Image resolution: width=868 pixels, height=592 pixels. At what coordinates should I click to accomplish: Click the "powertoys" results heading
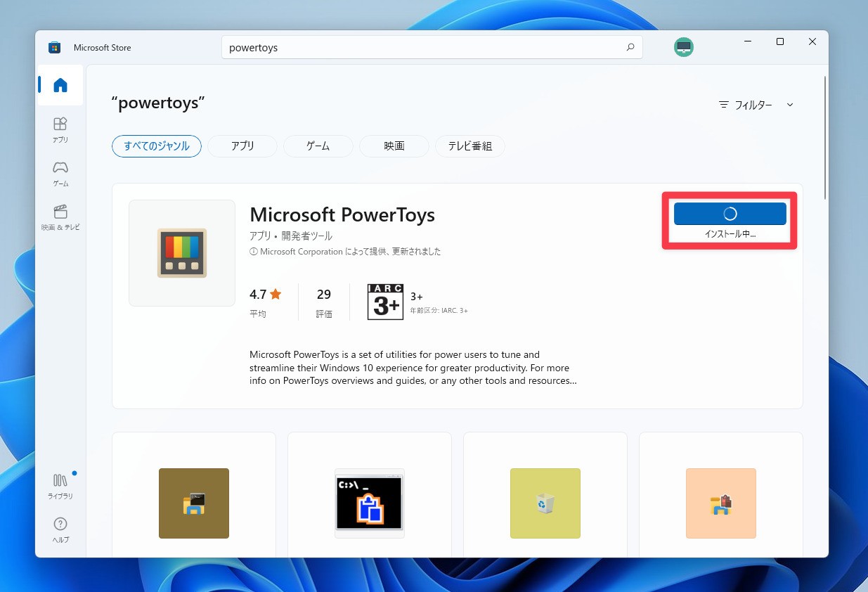point(158,102)
